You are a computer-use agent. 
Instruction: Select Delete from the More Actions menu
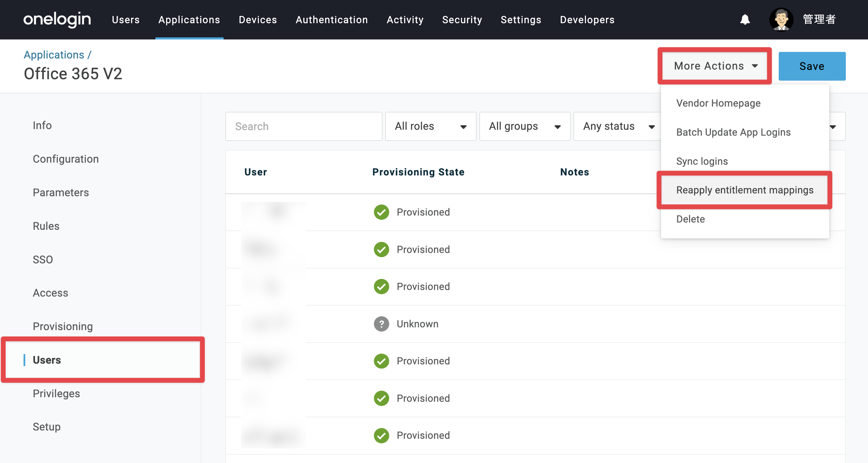pyautogui.click(x=690, y=219)
